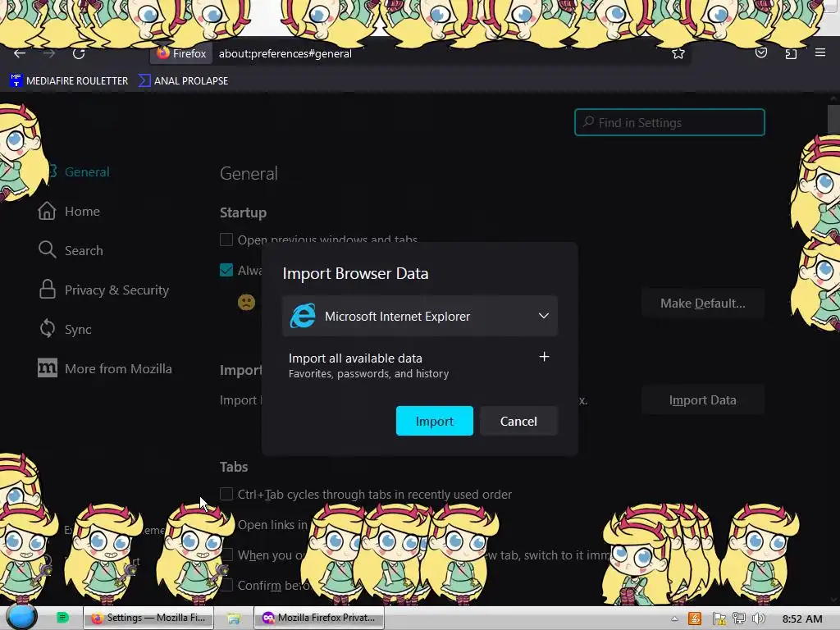Image resolution: width=840 pixels, height=630 pixels.
Task: Click the forward navigation arrow
Action: [x=49, y=53]
